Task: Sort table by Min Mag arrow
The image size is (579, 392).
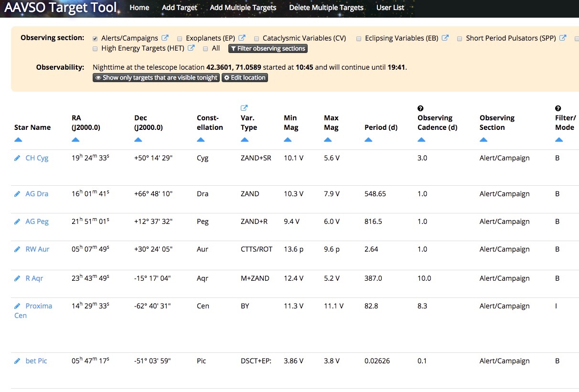Action: [x=288, y=140]
